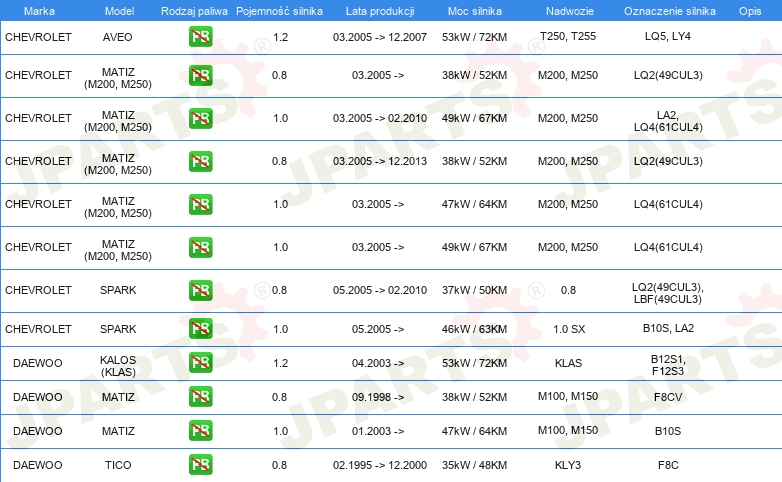Click the fuel icon in Matiz 03.2005 -> 12.2013 row
Viewport: 782px width, 482px height.
[x=200, y=161]
